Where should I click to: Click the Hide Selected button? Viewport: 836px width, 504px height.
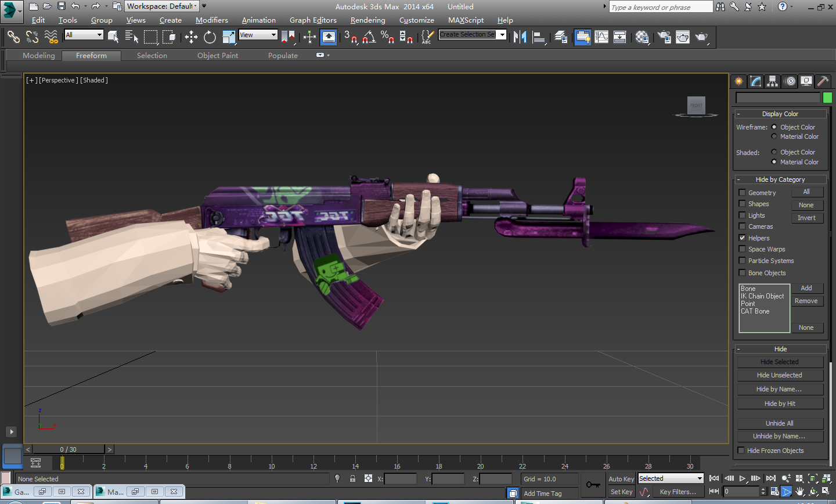(780, 362)
